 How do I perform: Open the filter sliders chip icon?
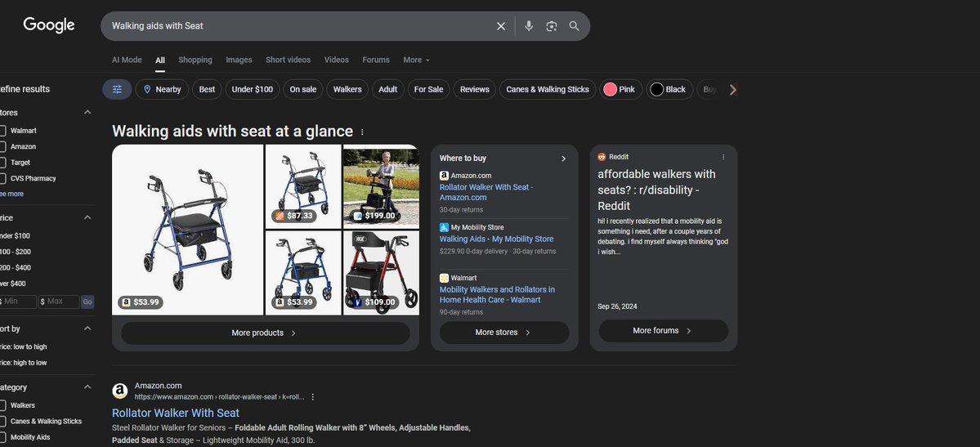click(x=117, y=89)
